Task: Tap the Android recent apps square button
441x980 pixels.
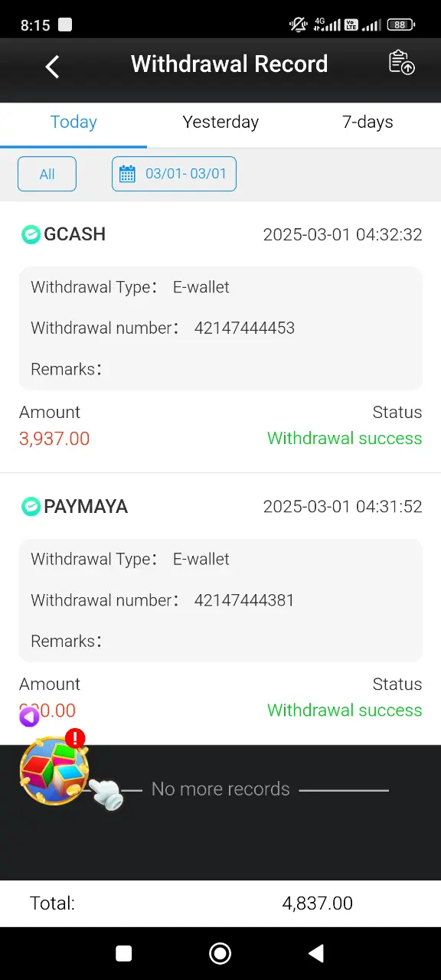Action: tap(124, 953)
